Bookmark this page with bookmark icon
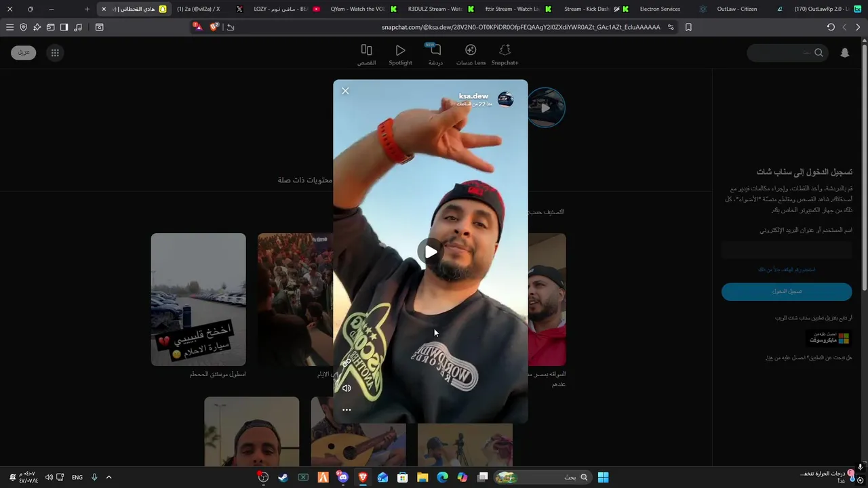 [688, 27]
